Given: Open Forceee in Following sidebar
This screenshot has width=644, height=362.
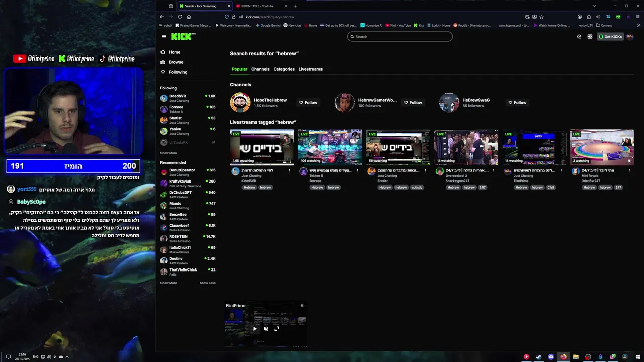Looking at the screenshot, I should 188,109.
